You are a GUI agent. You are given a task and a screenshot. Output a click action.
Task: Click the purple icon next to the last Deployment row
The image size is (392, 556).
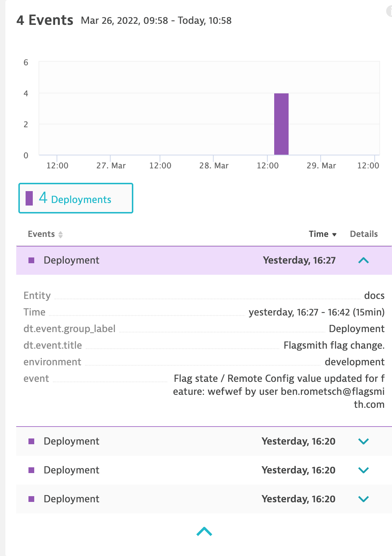pos(32,499)
